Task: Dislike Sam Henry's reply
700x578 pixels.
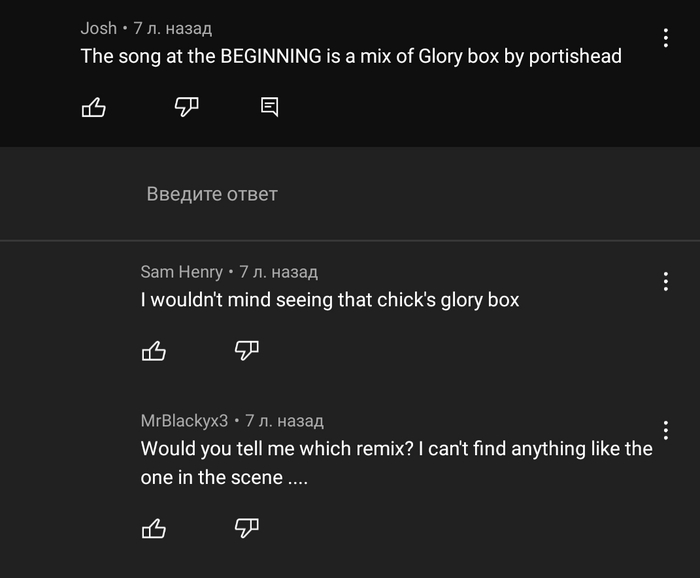Action: tap(246, 350)
